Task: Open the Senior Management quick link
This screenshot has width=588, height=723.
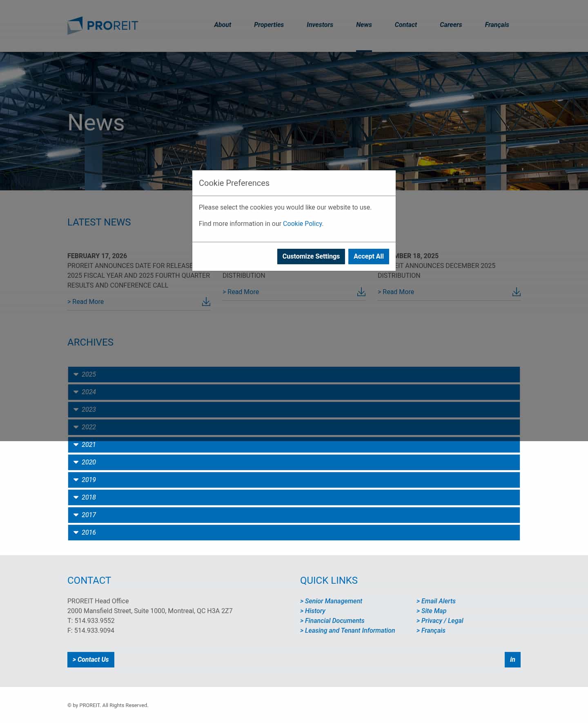Action: 331,601
